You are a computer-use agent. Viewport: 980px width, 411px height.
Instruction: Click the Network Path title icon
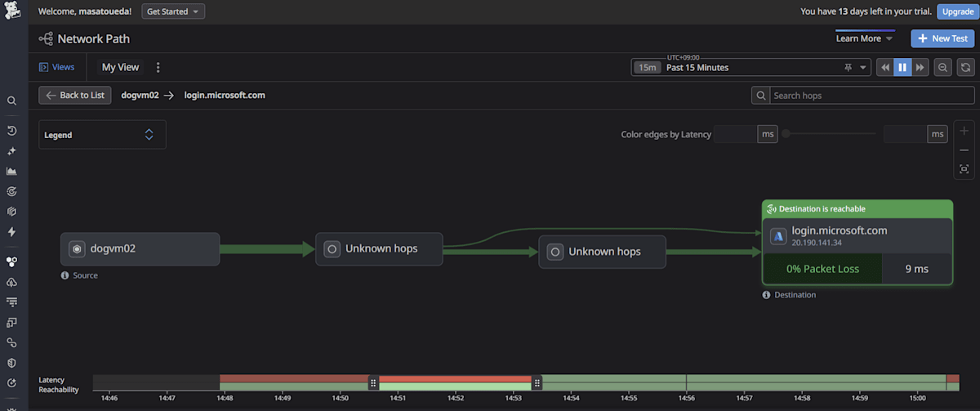46,38
